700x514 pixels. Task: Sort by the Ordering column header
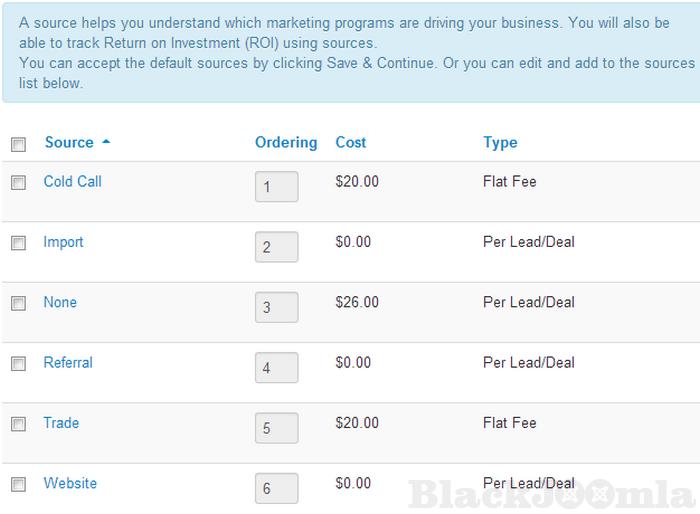286,142
